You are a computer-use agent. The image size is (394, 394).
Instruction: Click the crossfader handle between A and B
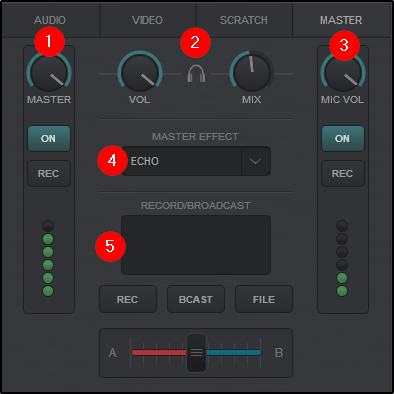pos(196,353)
